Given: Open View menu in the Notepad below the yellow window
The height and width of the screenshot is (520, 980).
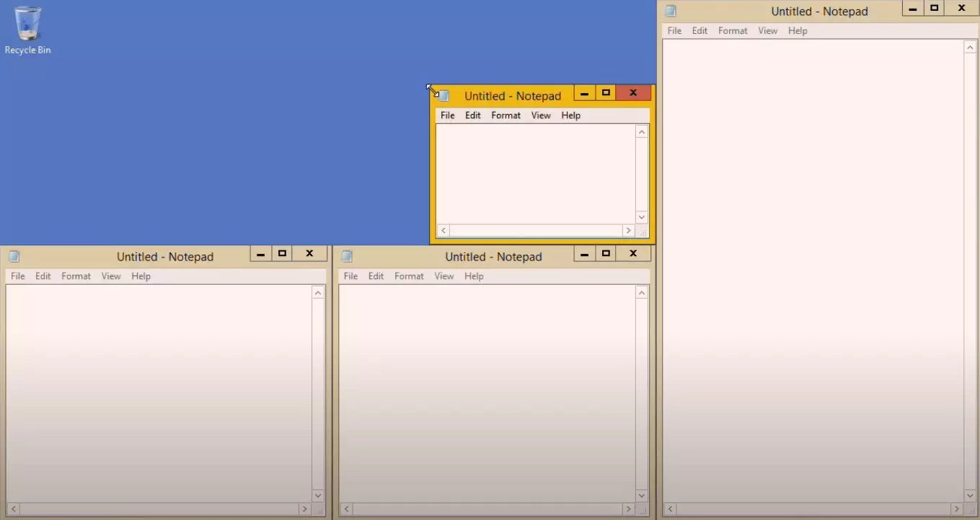Looking at the screenshot, I should click(444, 276).
